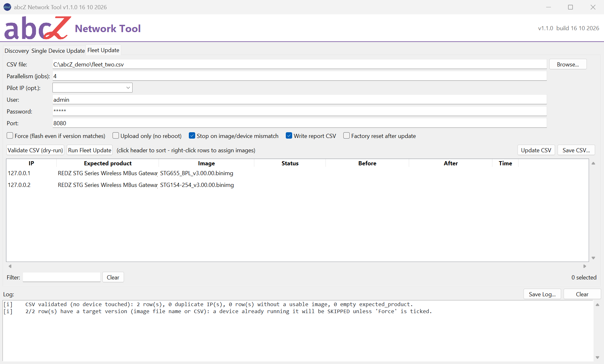Select the 127.0.0.1 row

[x=297, y=173]
